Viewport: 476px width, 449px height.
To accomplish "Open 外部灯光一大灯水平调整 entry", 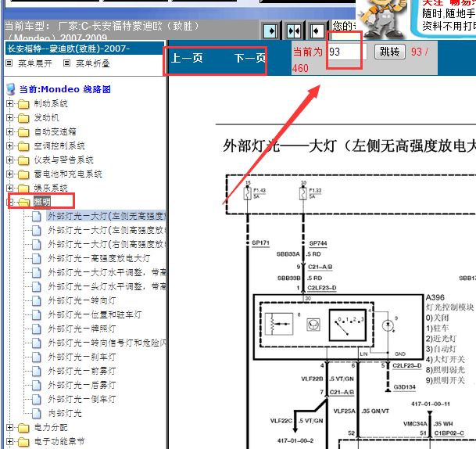I will 106,272.
